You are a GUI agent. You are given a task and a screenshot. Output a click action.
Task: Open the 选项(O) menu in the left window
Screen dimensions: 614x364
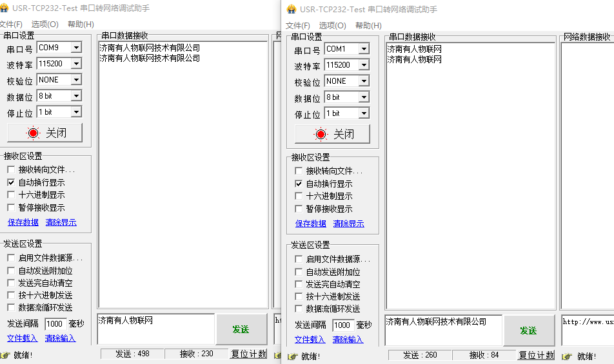pos(45,24)
